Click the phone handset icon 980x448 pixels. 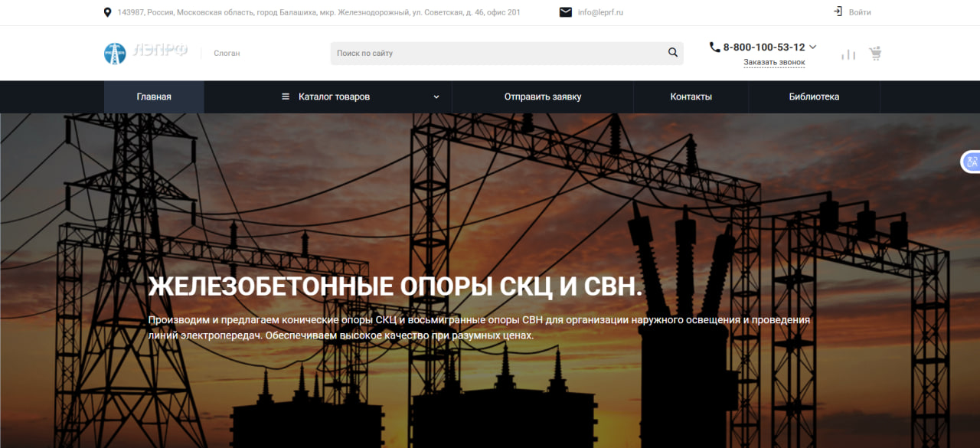[714, 47]
